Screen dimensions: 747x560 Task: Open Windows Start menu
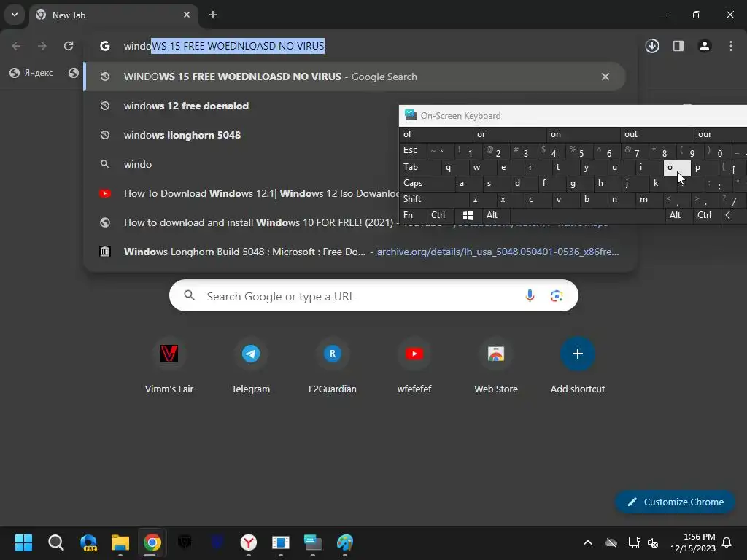(x=23, y=542)
